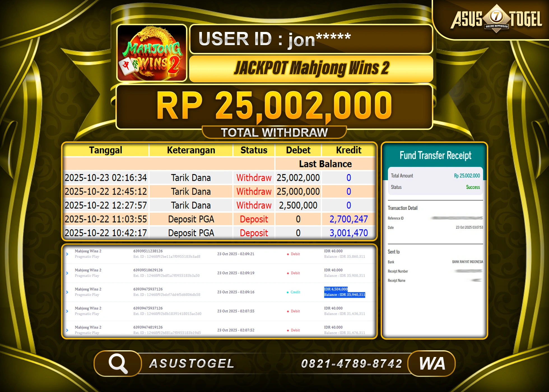Click the Tanggal column header
The height and width of the screenshot is (392, 549).
pyautogui.click(x=106, y=150)
